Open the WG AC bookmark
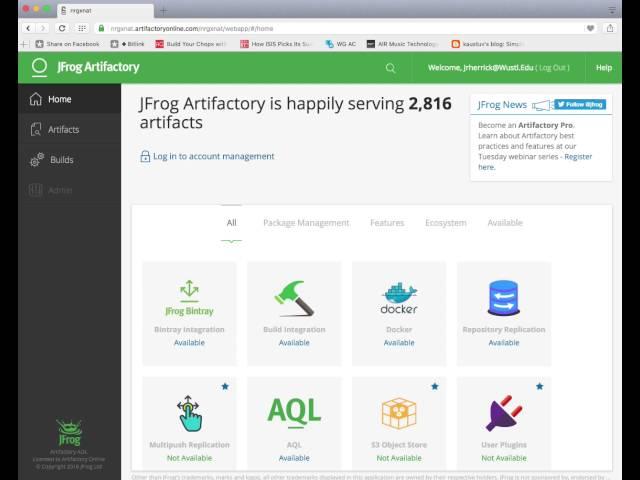The width and height of the screenshot is (640, 480). 341,44
